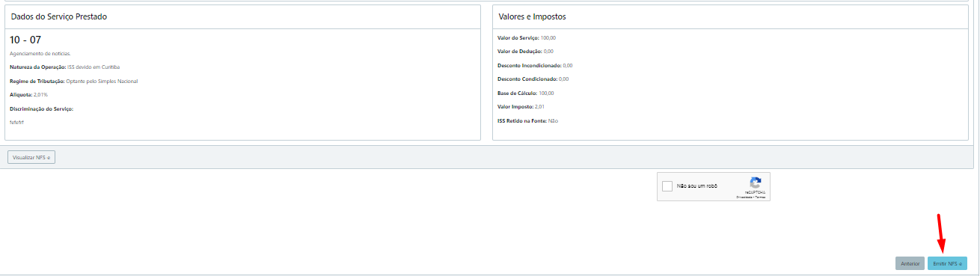The height and width of the screenshot is (276, 980).
Task: Click the Valor Imposto 2,01 line
Action: tap(521, 107)
